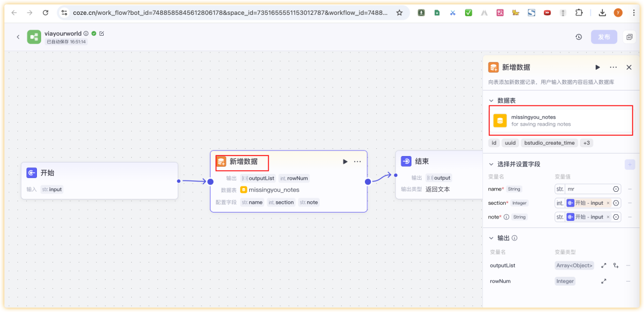Viewport: 644px width, 312px height.
Task: Open the browser extensions puzzle icon
Action: coord(578,13)
